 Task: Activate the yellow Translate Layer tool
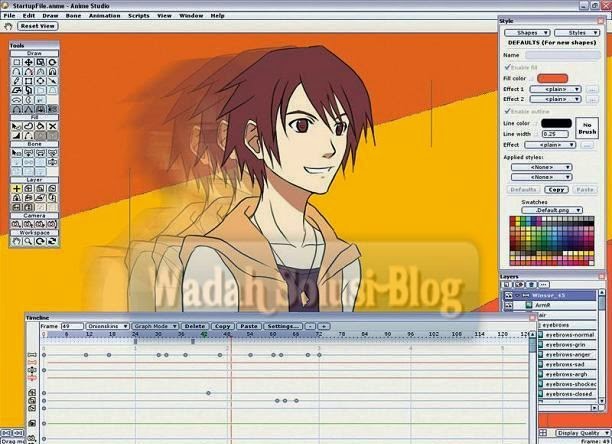17,189
